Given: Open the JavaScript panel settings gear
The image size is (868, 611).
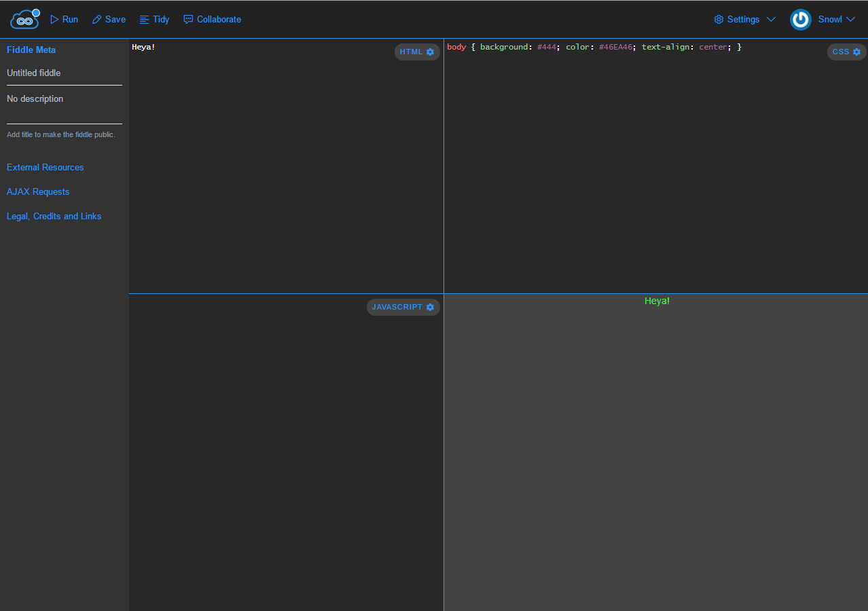Looking at the screenshot, I should pos(430,307).
